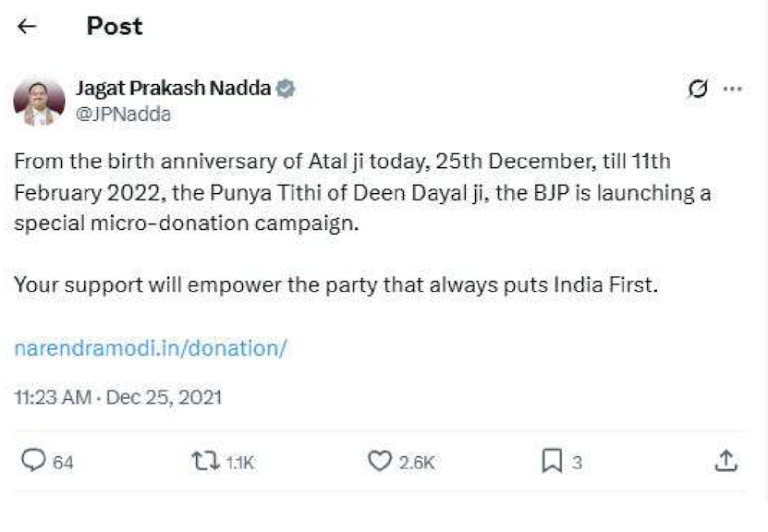The height and width of the screenshot is (532, 768).
Task: Like the post with the heart icon
Action: click(x=380, y=461)
